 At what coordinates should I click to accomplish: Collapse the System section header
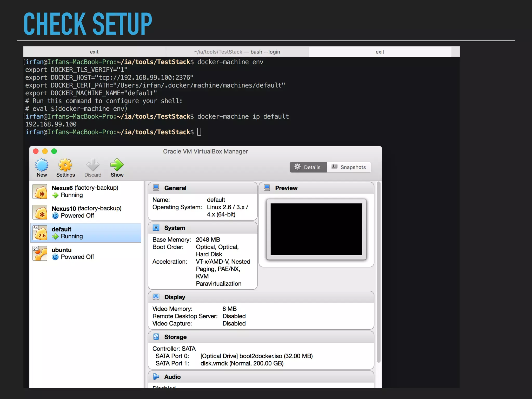pos(203,228)
